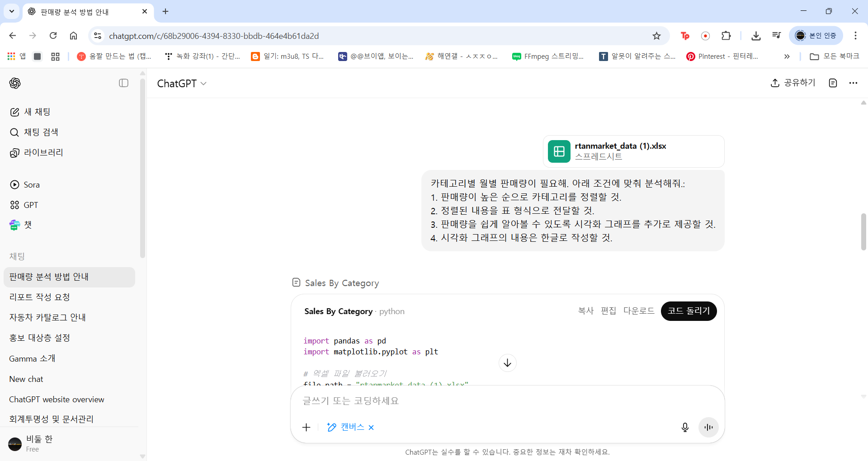The height and width of the screenshot is (461, 868).
Task: Open the 움짤 만드는 법 bookmark
Action: tap(114, 56)
